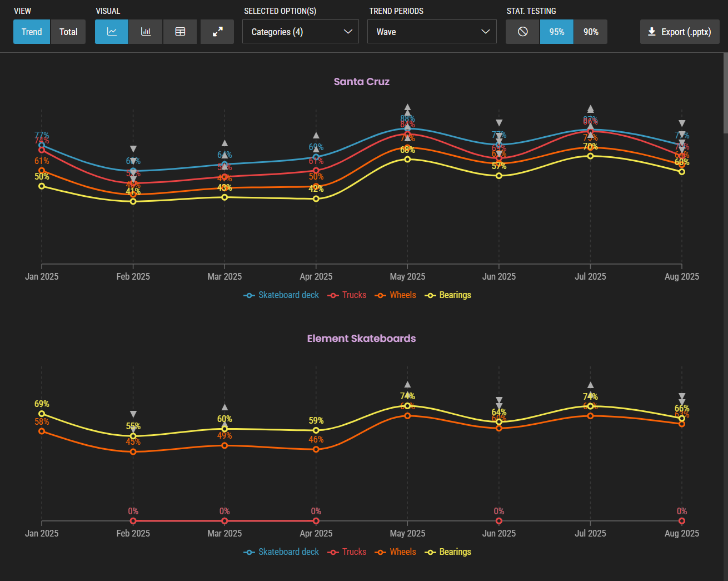Select the line chart visual

[x=112, y=32]
